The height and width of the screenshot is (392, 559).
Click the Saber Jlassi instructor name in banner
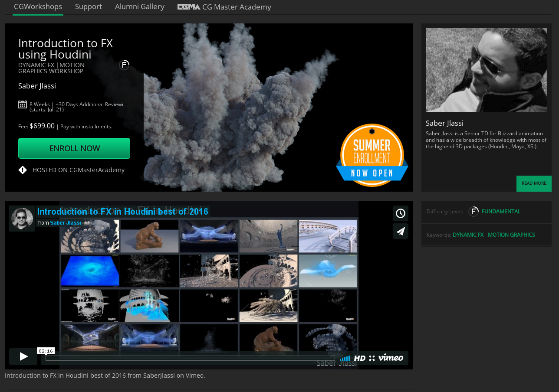click(x=37, y=86)
